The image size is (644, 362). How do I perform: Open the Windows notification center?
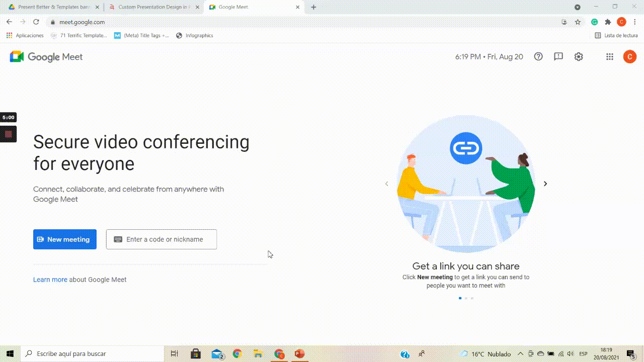pyautogui.click(x=631, y=354)
